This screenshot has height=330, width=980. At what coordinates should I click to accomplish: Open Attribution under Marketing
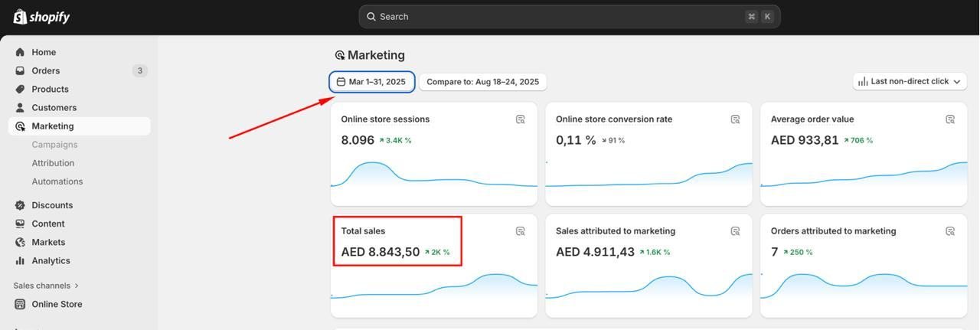53,163
